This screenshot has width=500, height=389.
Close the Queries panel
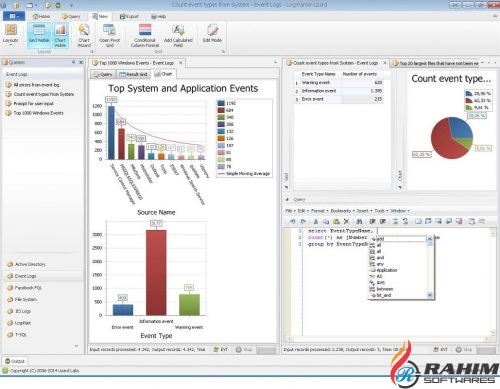pyautogui.click(x=81, y=62)
